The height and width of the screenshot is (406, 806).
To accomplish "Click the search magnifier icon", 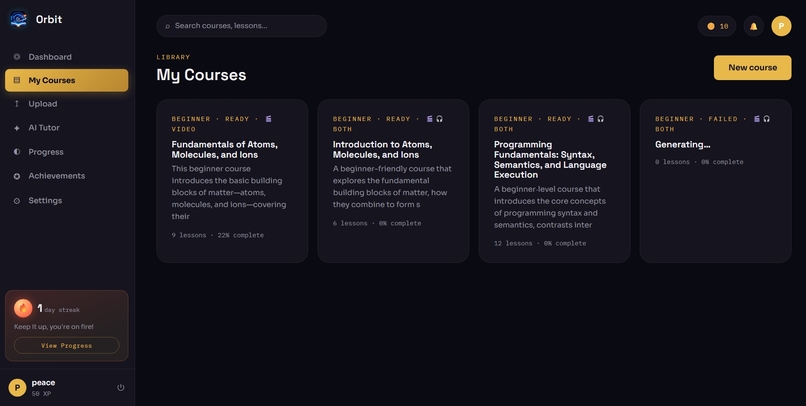I will pyautogui.click(x=168, y=26).
